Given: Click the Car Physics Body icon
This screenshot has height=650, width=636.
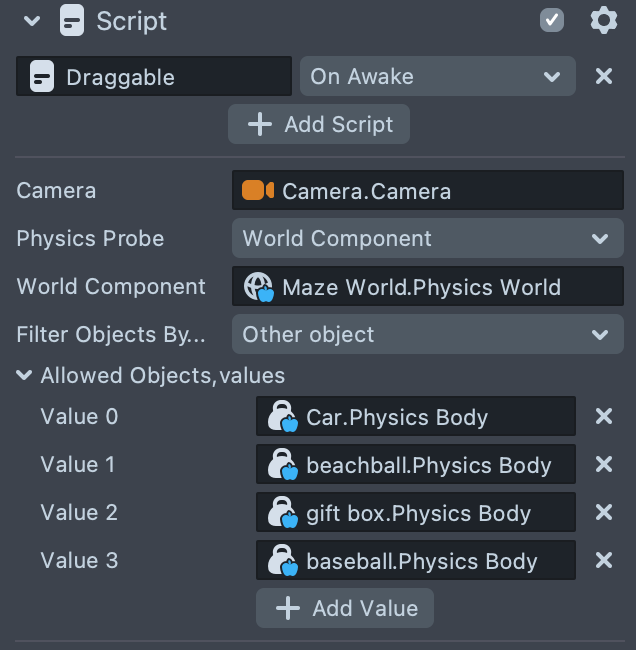Looking at the screenshot, I should pyautogui.click(x=283, y=417).
